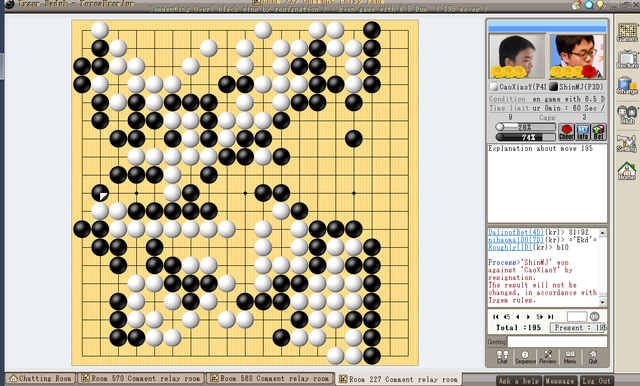Go back five moves

coord(507,317)
